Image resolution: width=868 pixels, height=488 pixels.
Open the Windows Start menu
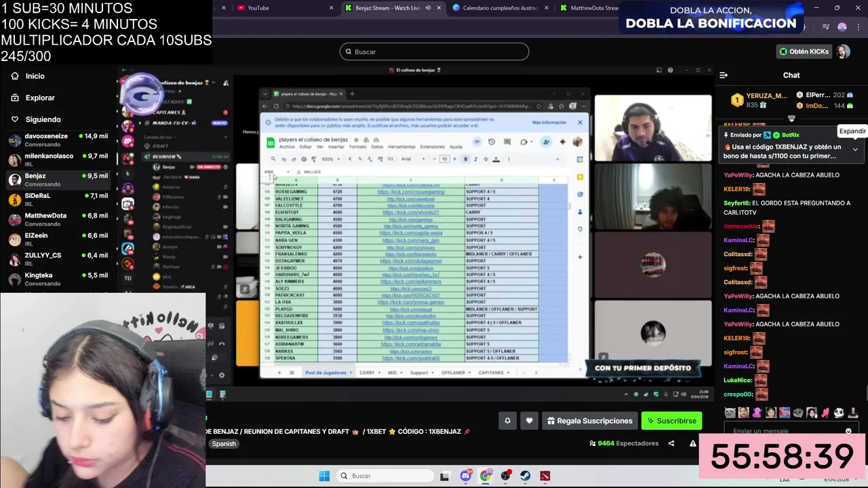[324, 476]
